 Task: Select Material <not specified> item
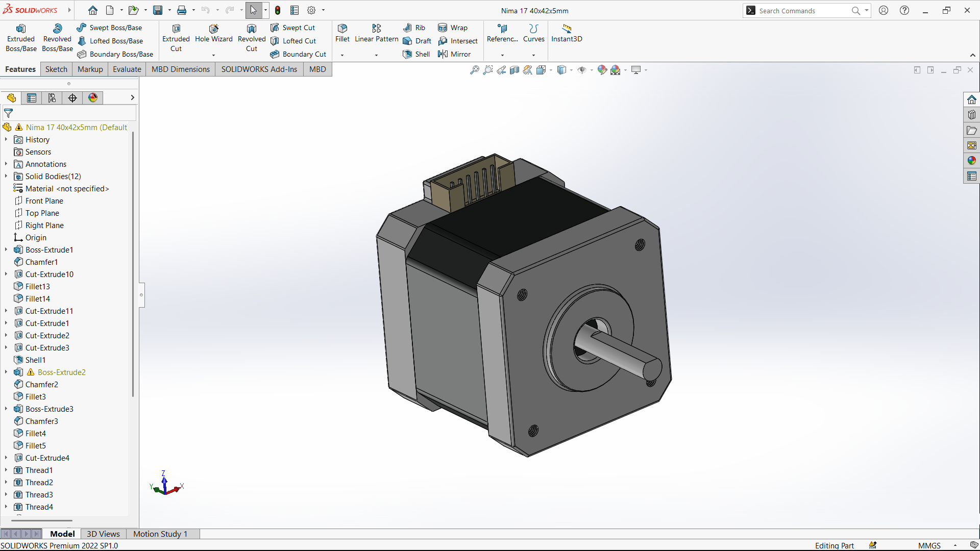pos(61,188)
